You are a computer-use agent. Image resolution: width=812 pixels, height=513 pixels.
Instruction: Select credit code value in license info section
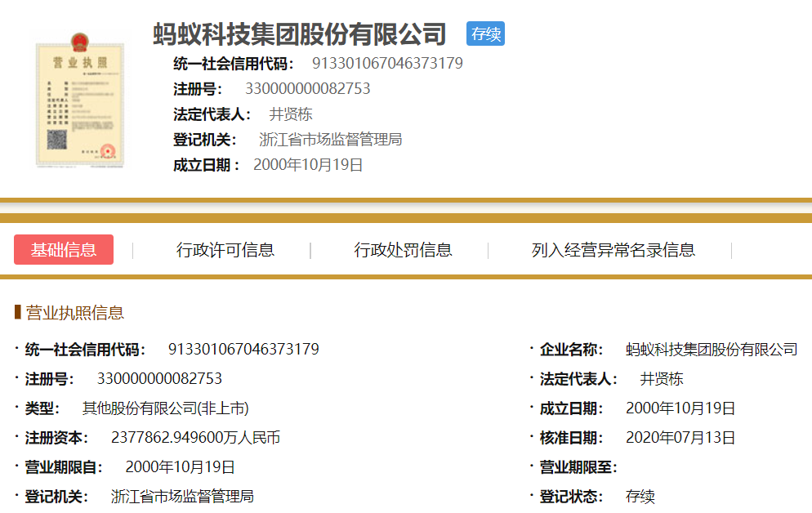[x=243, y=349]
